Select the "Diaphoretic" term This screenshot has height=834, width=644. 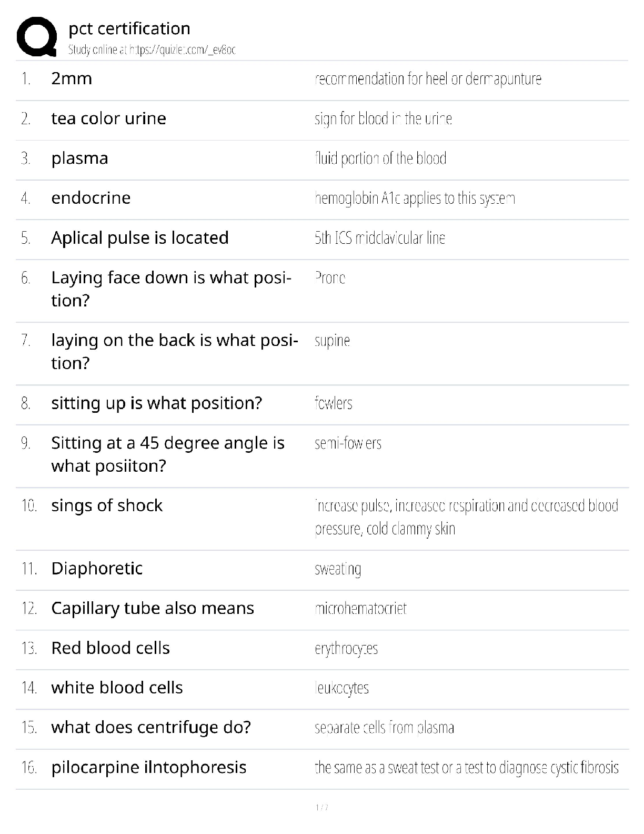click(x=97, y=569)
